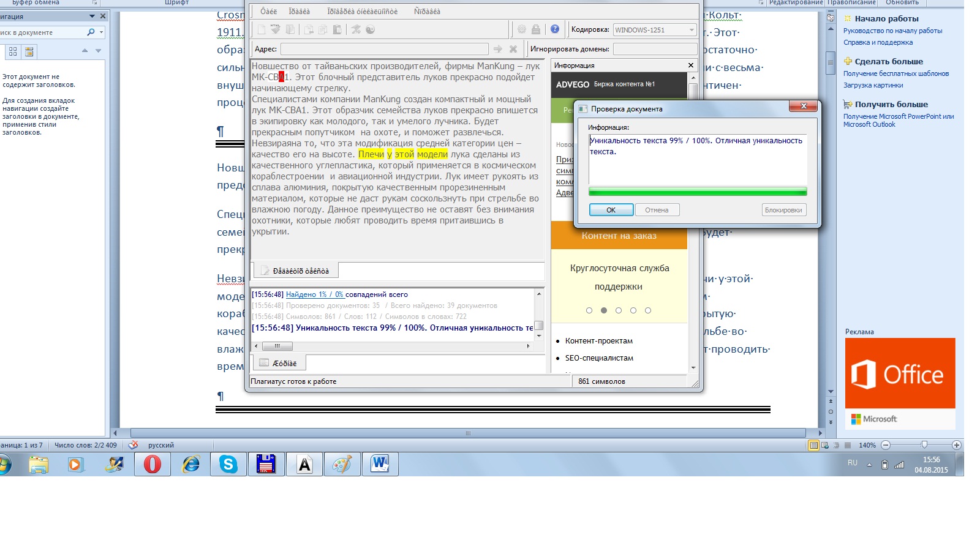Click the blue help icon in Plagiatus toolbar
Screen dimensions: 980x551
555,29
